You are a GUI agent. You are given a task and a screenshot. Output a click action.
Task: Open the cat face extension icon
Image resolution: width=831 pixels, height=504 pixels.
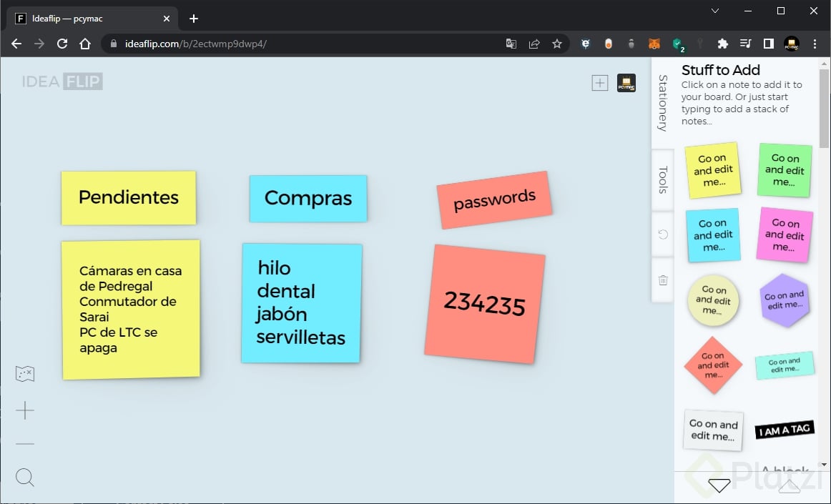[586, 44]
